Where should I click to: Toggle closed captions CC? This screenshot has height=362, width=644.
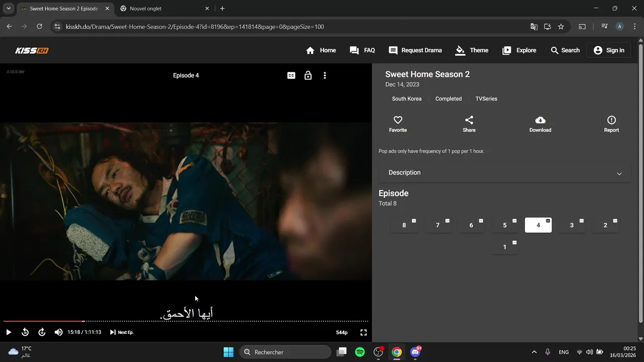click(291, 75)
